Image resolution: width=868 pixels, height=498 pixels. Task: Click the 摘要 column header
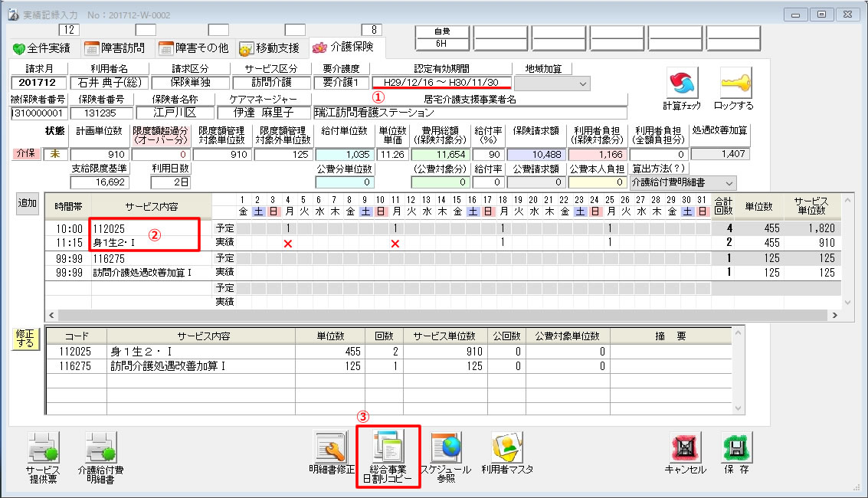click(x=670, y=336)
